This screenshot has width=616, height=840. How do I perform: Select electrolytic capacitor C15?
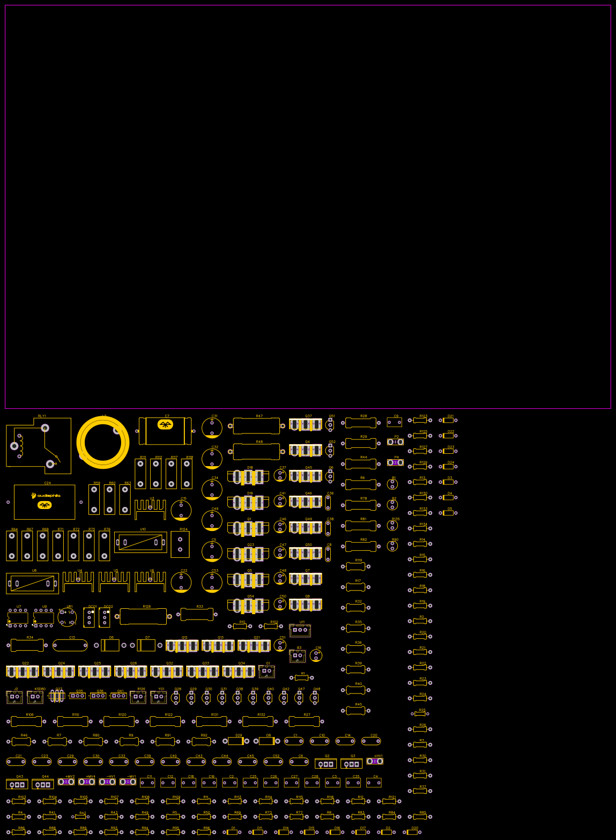181,510
